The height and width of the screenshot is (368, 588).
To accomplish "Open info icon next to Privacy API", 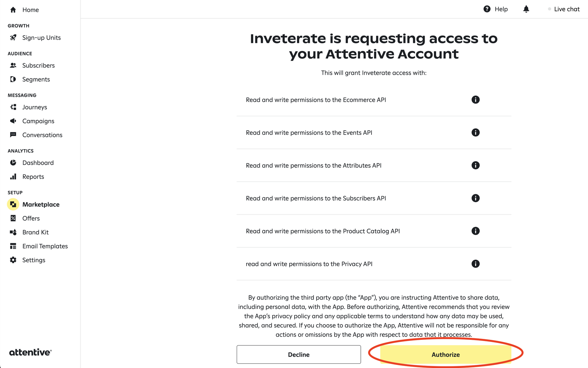I will pyautogui.click(x=475, y=264).
